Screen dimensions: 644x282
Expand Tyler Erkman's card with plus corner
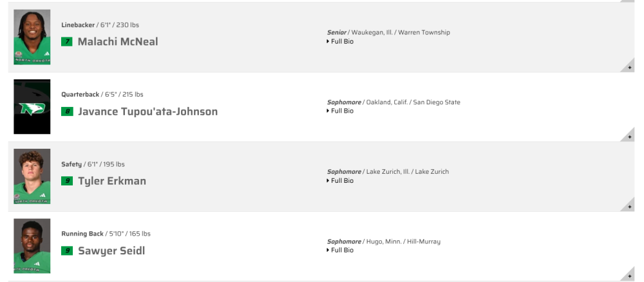pos(629,205)
